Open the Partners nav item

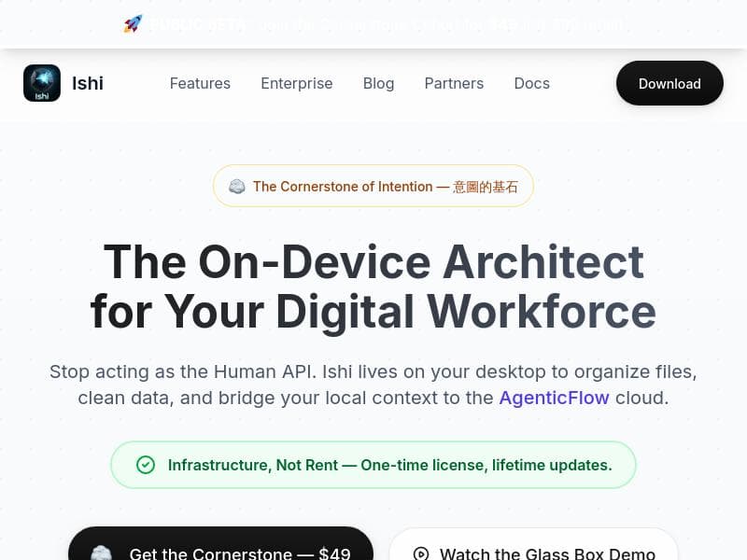point(454,83)
